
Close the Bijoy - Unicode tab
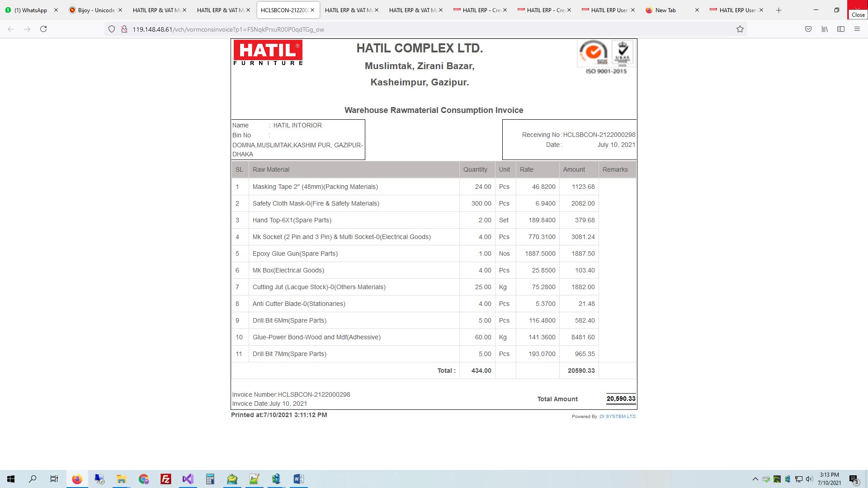120,10
